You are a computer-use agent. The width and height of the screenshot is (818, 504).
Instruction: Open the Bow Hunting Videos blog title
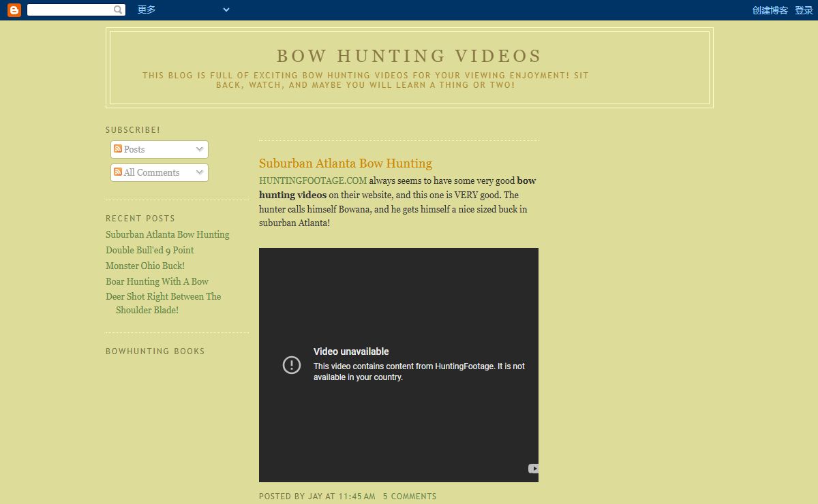(409, 56)
